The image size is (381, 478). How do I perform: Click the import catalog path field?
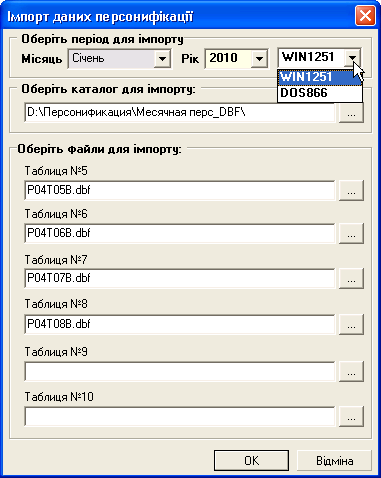tap(180, 112)
